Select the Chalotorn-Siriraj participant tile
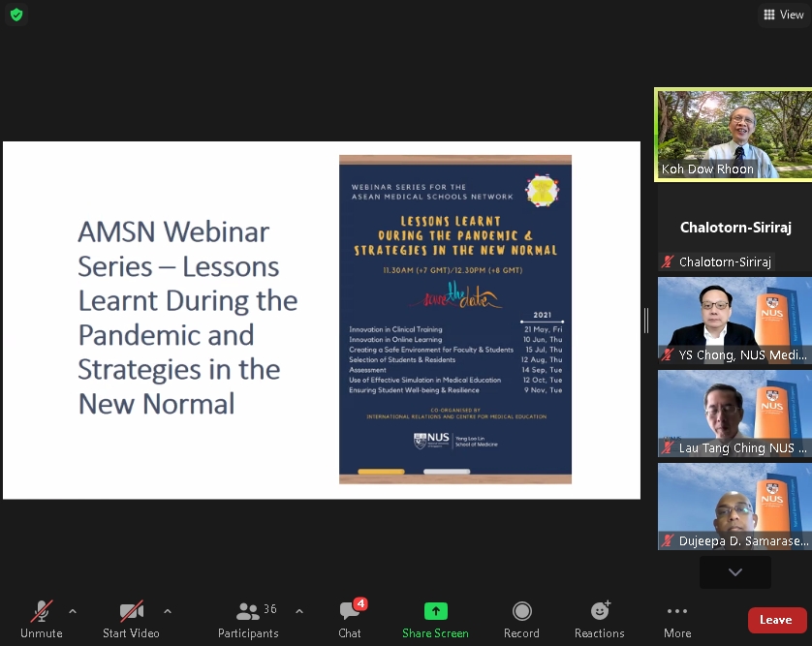 pos(733,229)
